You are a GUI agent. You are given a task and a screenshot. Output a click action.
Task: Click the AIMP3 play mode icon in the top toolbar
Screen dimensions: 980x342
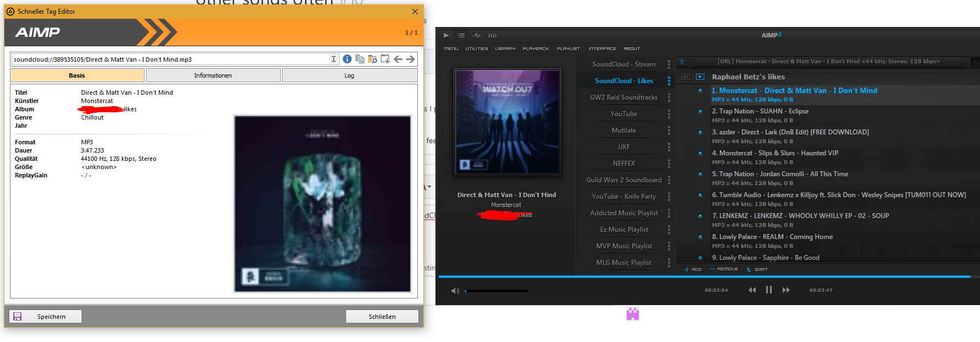pyautogui.click(x=446, y=35)
